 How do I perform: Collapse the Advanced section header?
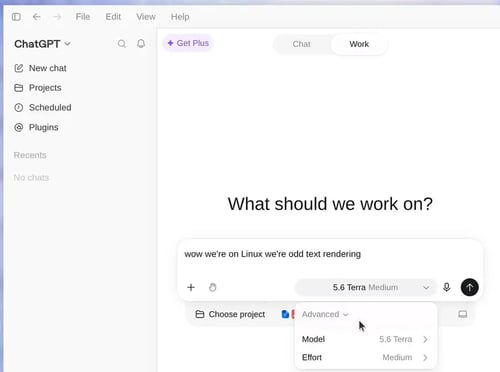tap(325, 314)
